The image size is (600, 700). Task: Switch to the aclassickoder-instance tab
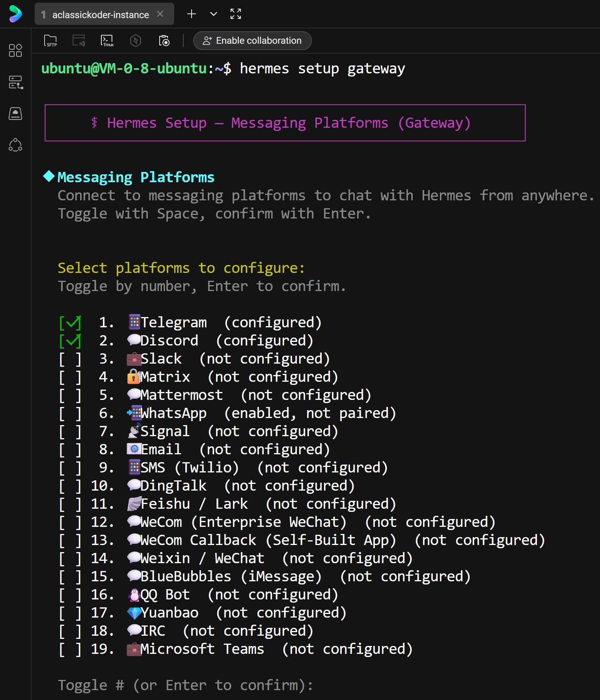coord(101,15)
